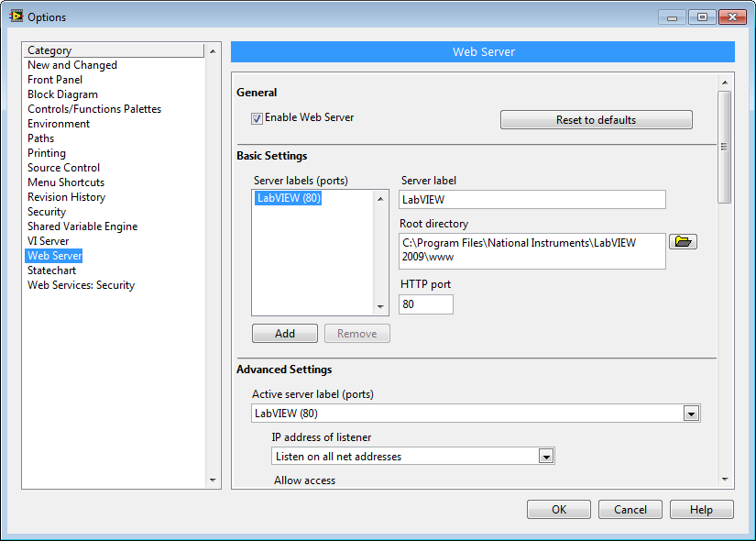Click the Remove button
756x541 pixels.
pos(357,334)
